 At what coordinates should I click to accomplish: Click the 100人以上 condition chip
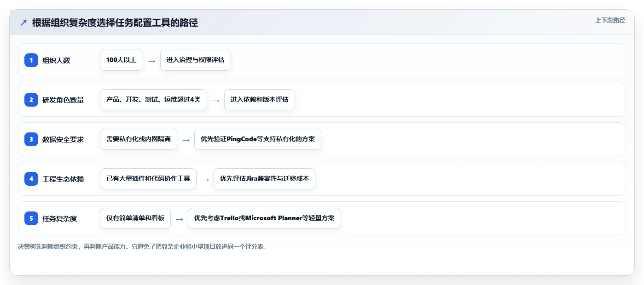122,60
